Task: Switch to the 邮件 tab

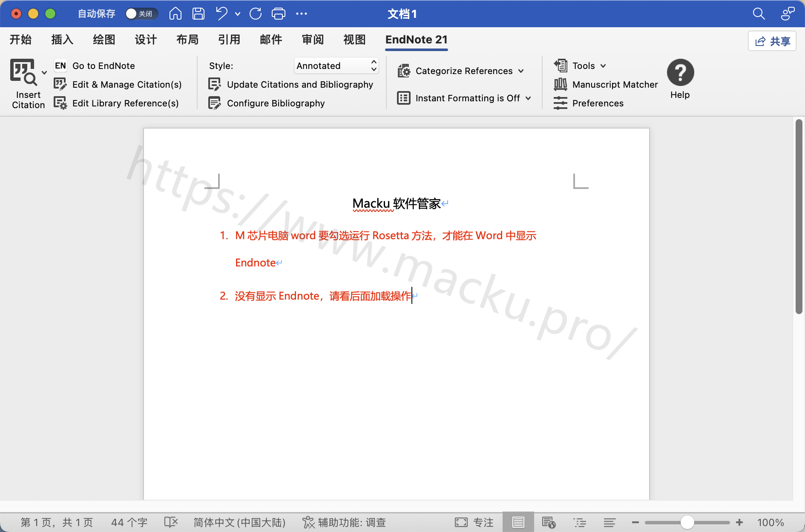Action: pos(271,40)
